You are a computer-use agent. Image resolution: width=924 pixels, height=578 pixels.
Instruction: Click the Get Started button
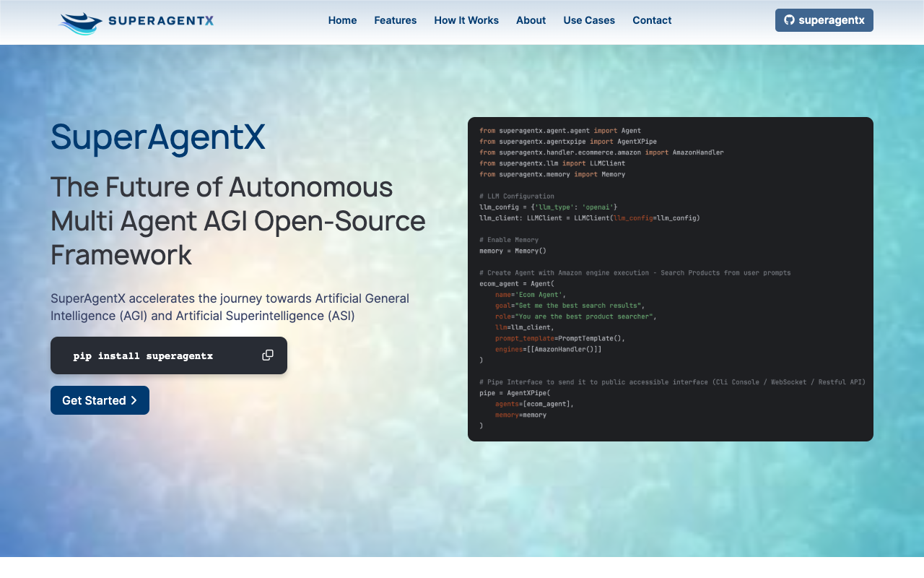pyautogui.click(x=100, y=400)
